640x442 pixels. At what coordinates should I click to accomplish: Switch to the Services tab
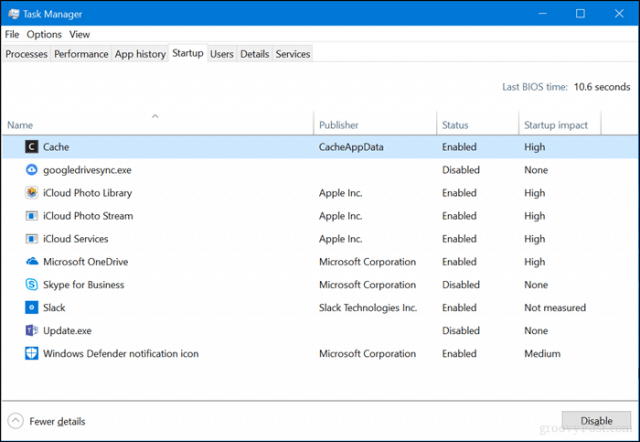(x=293, y=54)
